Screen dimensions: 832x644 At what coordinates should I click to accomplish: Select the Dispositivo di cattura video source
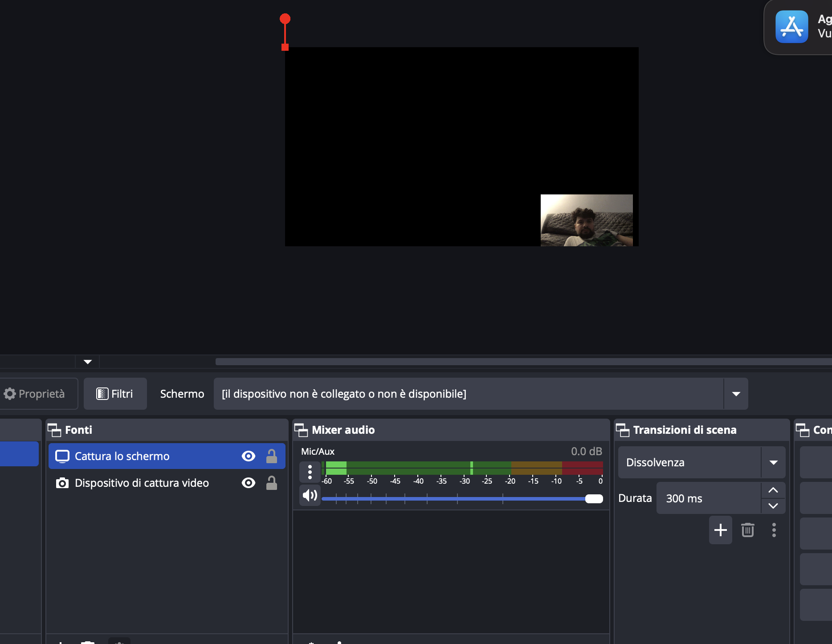coord(142,483)
